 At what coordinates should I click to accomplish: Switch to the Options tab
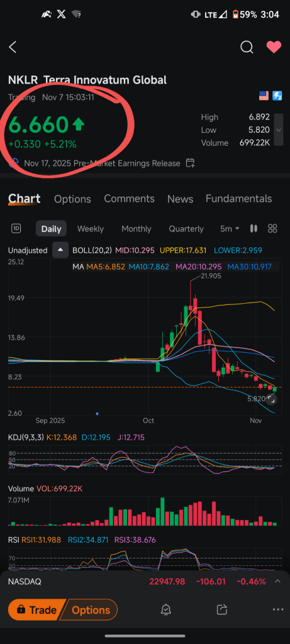pos(73,199)
